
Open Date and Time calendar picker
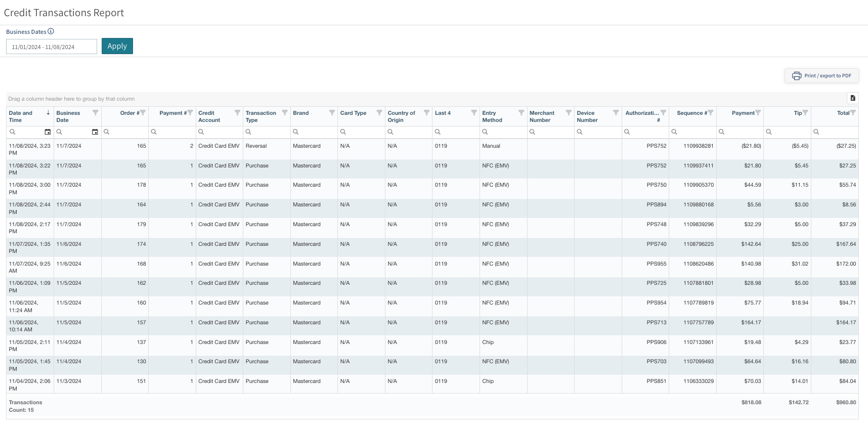pyautogui.click(x=48, y=132)
